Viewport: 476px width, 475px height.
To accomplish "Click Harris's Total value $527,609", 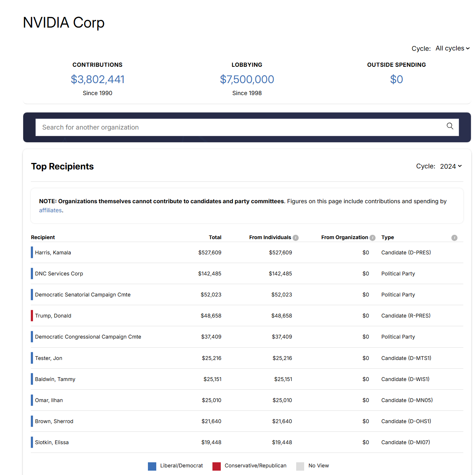I will click(x=210, y=253).
